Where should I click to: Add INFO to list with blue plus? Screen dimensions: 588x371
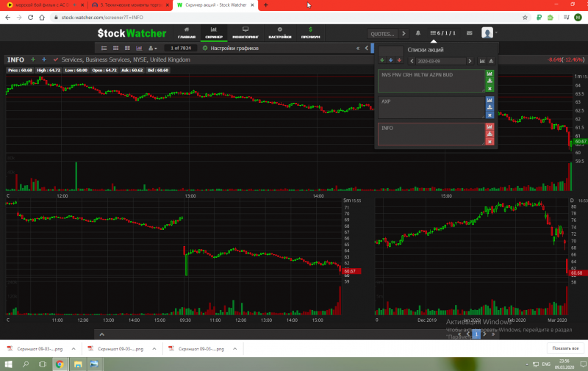click(44, 60)
